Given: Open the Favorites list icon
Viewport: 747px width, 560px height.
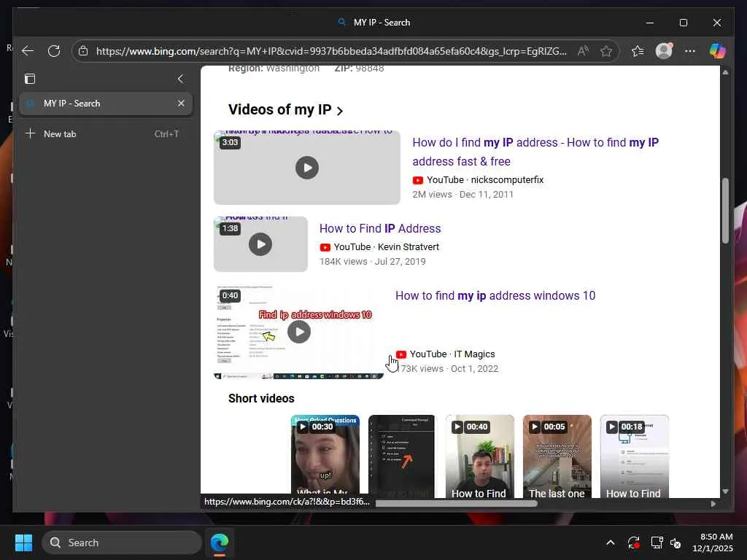Looking at the screenshot, I should [638, 51].
